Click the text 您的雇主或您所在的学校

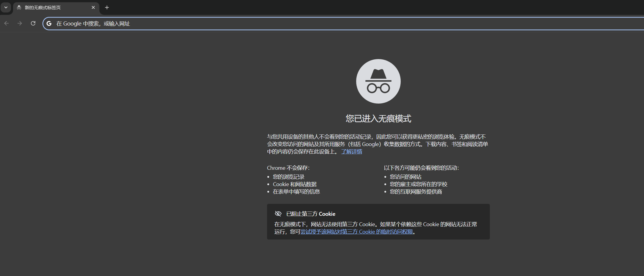[419, 184]
